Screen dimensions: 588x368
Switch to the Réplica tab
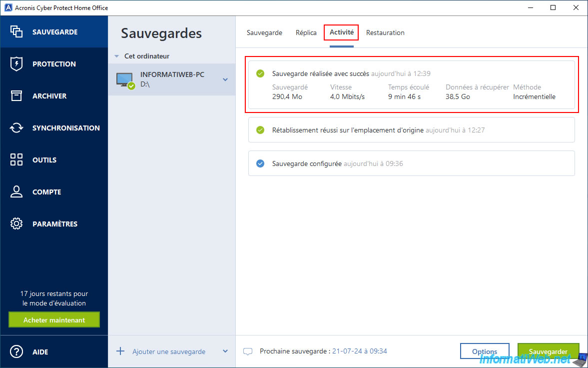[306, 32]
